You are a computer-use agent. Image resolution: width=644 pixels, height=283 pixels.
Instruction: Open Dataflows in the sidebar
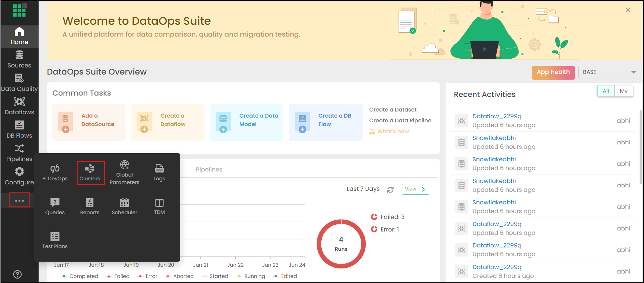[x=19, y=106]
